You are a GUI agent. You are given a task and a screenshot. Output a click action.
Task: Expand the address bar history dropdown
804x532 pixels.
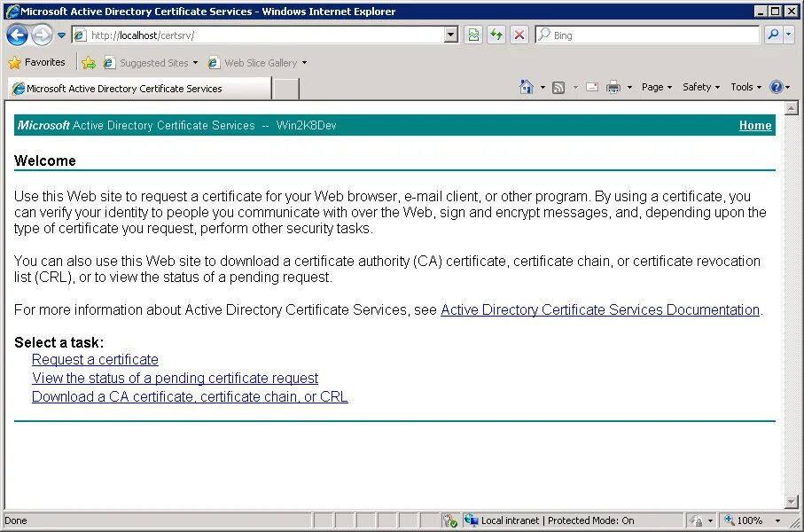(x=451, y=35)
